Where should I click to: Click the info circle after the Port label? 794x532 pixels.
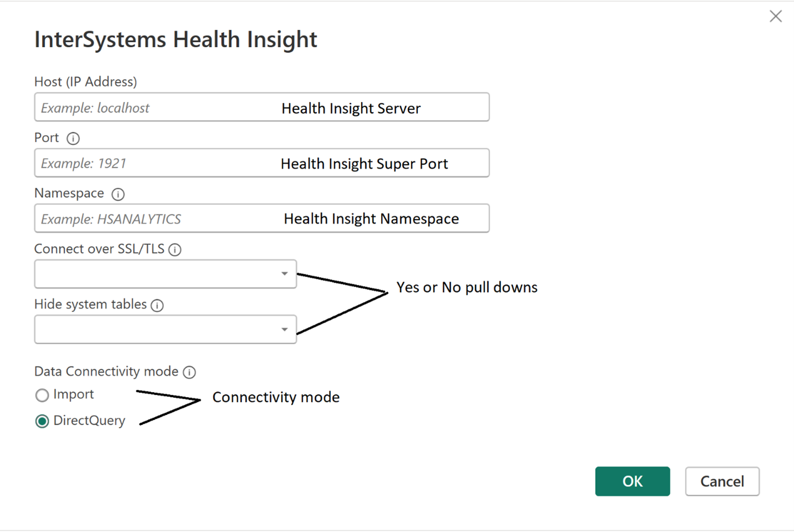coord(73,138)
